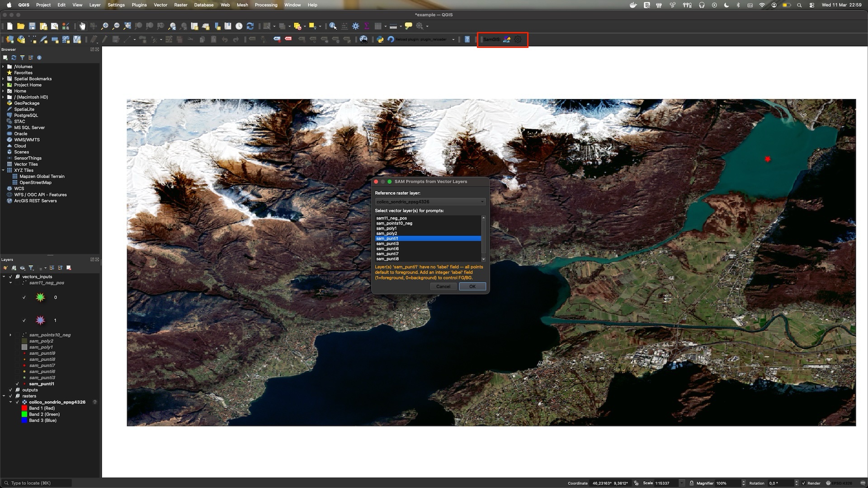Expand the sam_points10_neg layer tree

click(10, 335)
